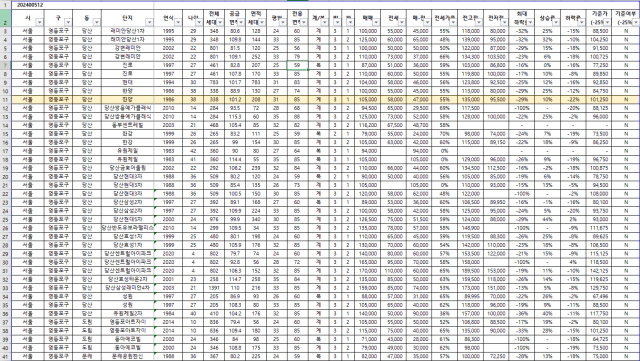This screenshot has width=640, height=361.
Task: Open the 상승률 column filter arrow
Action: point(556,22)
